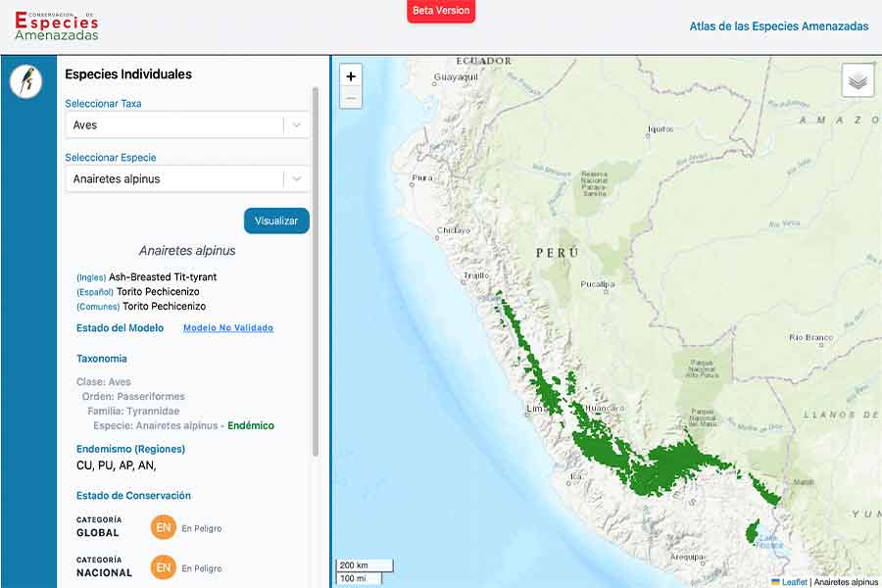
Task: Open the Atlas de las Especies Amenazadas page
Action: [779, 26]
